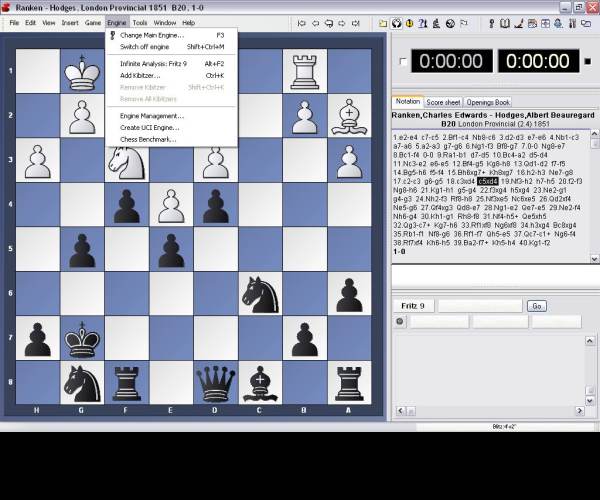Viewport: 600px width, 500px height.
Task: Click engine pane horizontal scroll right arrow
Action: (579, 411)
